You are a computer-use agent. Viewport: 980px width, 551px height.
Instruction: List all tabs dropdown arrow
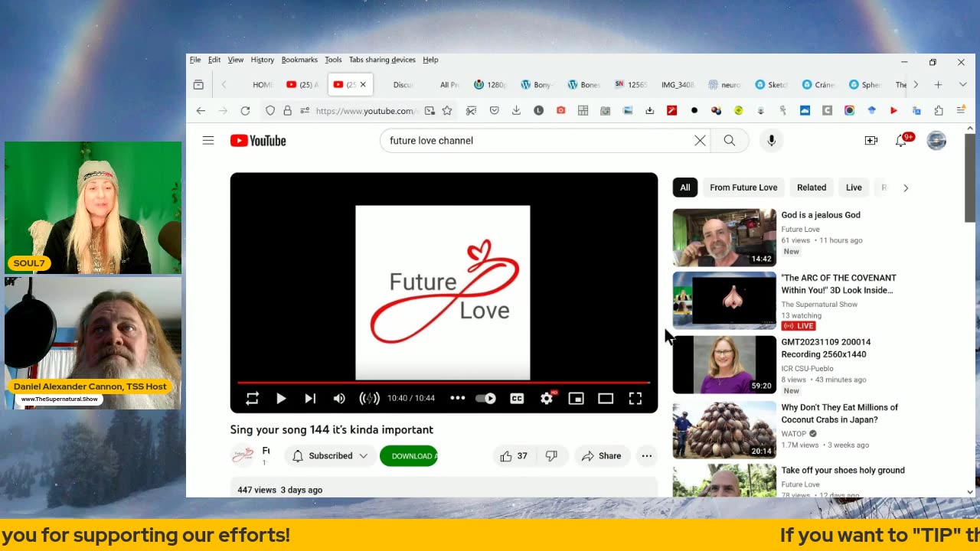click(962, 85)
